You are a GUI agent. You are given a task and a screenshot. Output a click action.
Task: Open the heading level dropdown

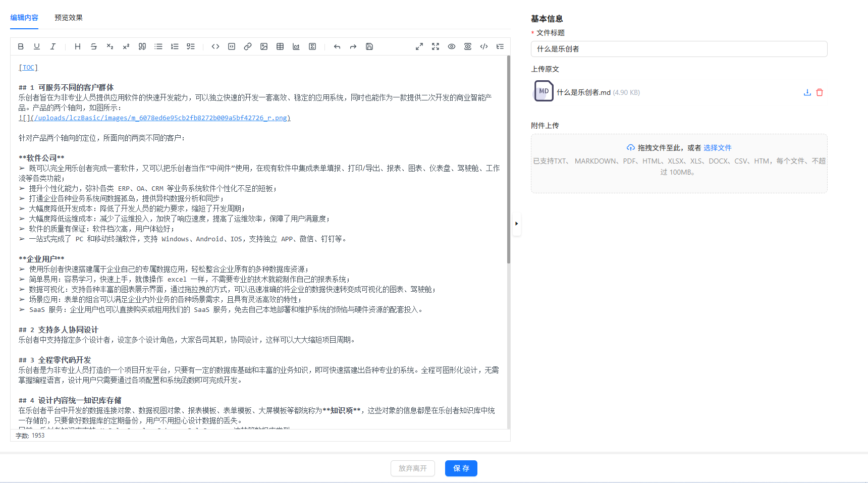[78, 46]
